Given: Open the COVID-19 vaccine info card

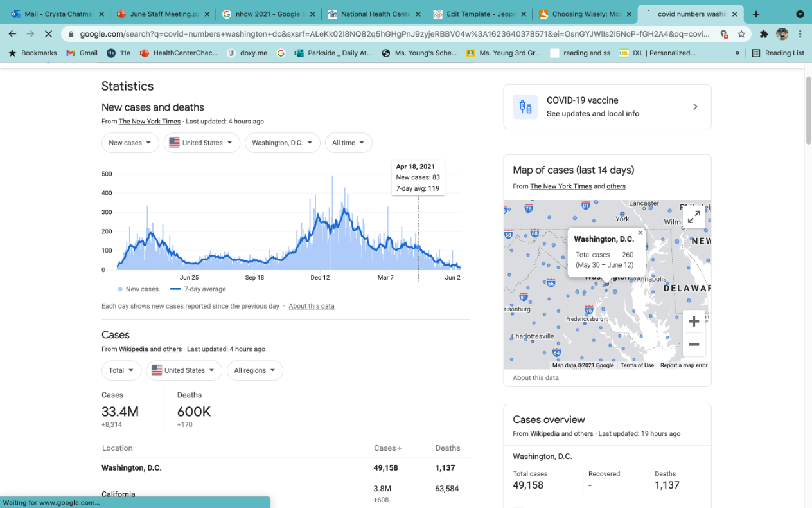Looking at the screenshot, I should pos(607,107).
